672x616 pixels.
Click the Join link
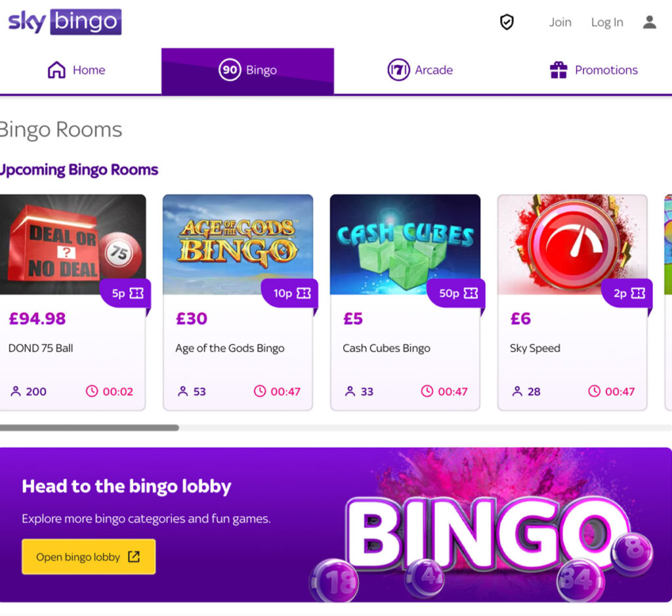click(x=560, y=22)
